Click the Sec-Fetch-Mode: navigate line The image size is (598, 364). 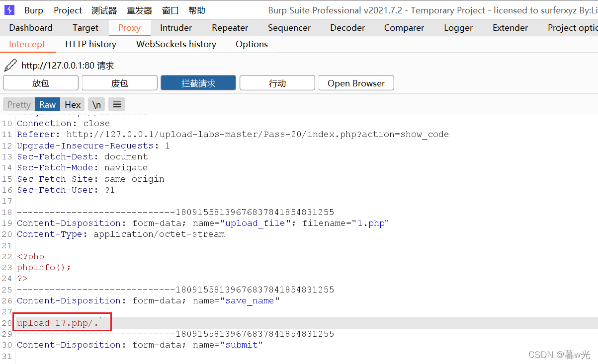pos(83,167)
